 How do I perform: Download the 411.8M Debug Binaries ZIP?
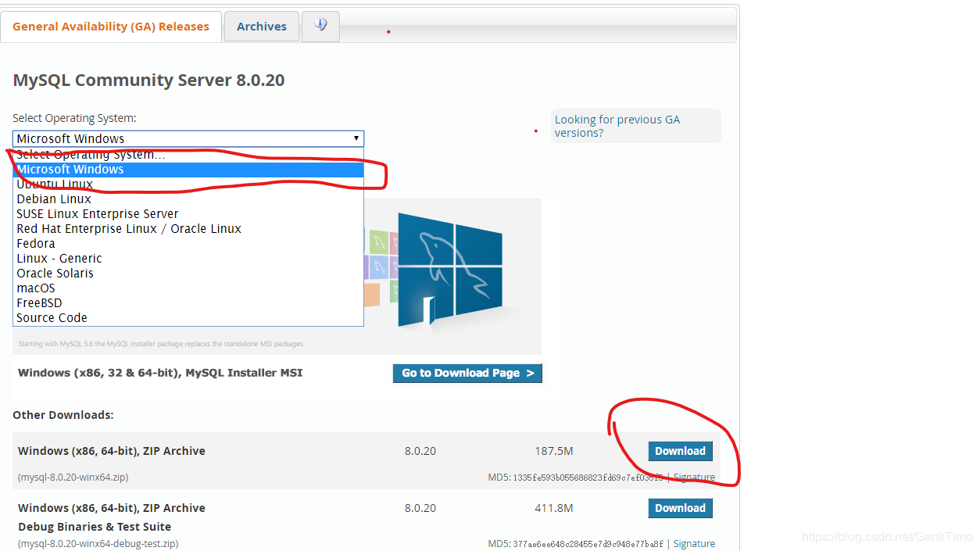[680, 508]
